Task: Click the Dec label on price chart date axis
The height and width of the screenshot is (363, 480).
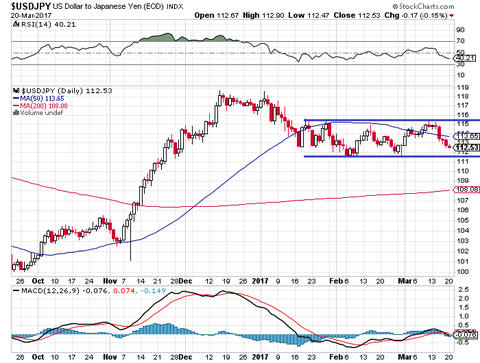Action: [x=185, y=281]
